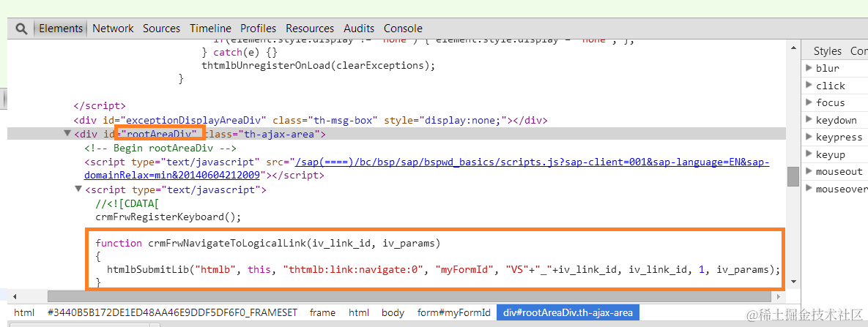Screen dimensions: 868x327
Task: Click the crmFrwNavigateToLogicalLink function line
Action: coord(267,243)
